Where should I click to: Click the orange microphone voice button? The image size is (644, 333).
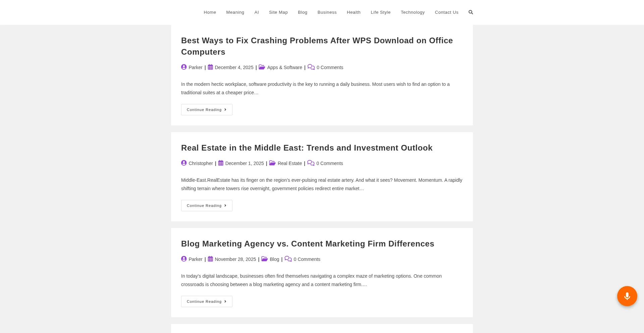click(627, 296)
